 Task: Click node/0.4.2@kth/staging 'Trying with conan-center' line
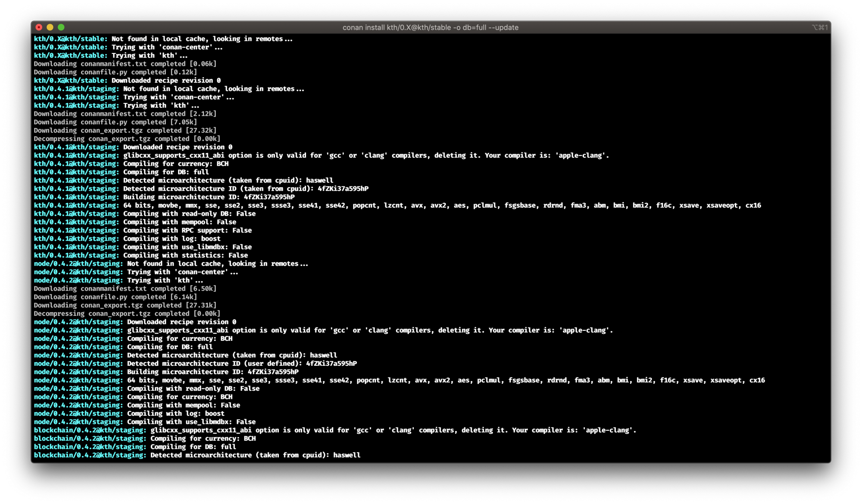(x=136, y=272)
